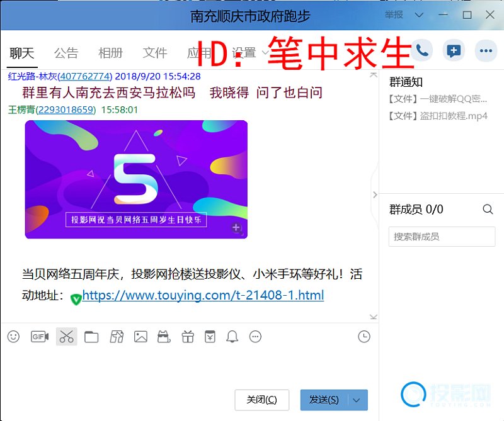The height and width of the screenshot is (421, 504).
Task: Click the 群成员 0/0 heading
Action: coord(416,210)
